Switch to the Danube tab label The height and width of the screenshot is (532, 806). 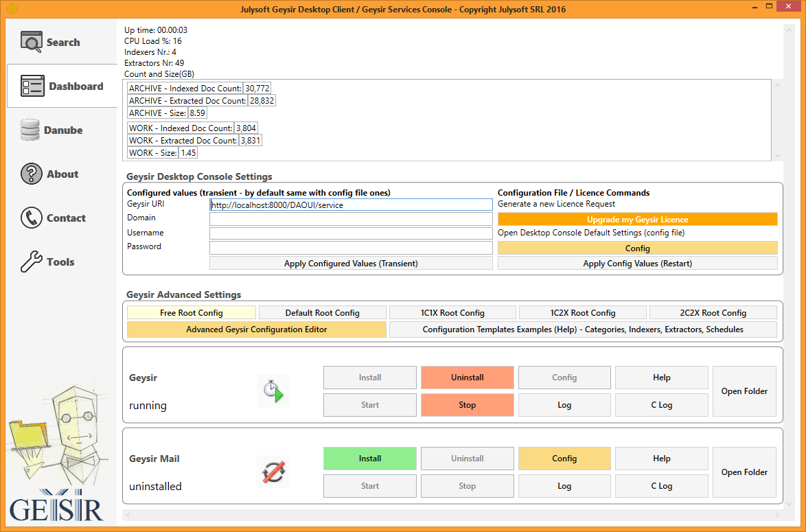63,130
